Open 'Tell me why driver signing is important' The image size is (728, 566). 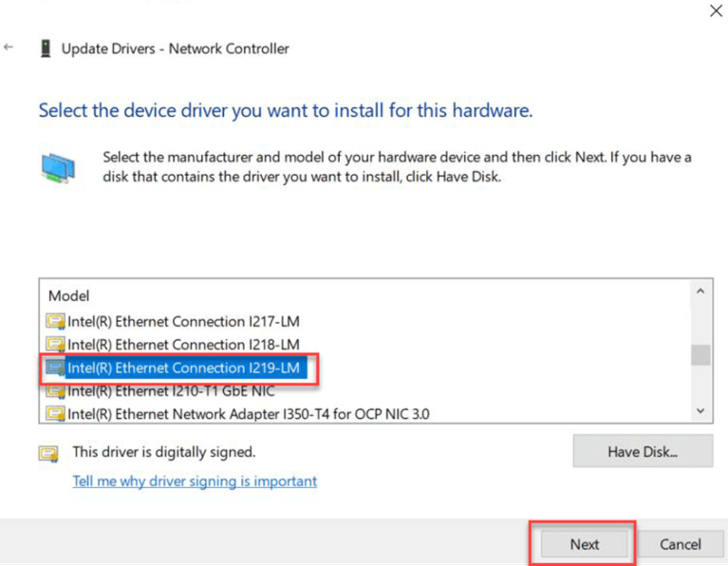pos(195,481)
